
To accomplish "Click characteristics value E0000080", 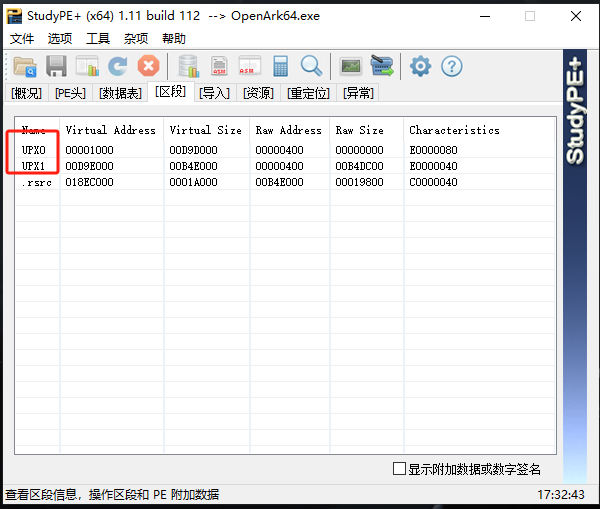I will click(434, 150).
